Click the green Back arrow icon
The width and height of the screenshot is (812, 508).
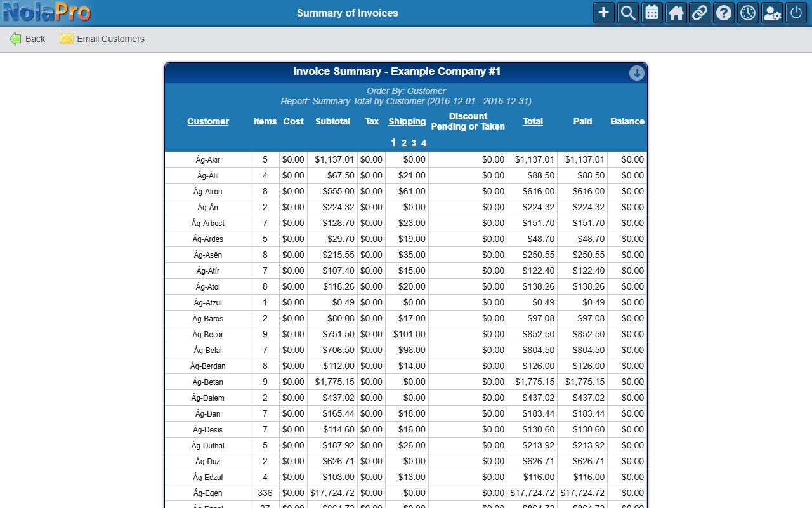(x=15, y=39)
